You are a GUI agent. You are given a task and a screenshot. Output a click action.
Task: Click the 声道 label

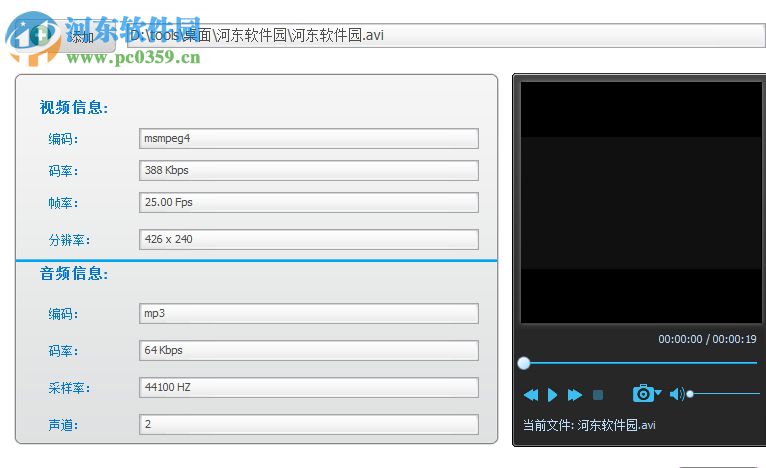[x=63, y=425]
